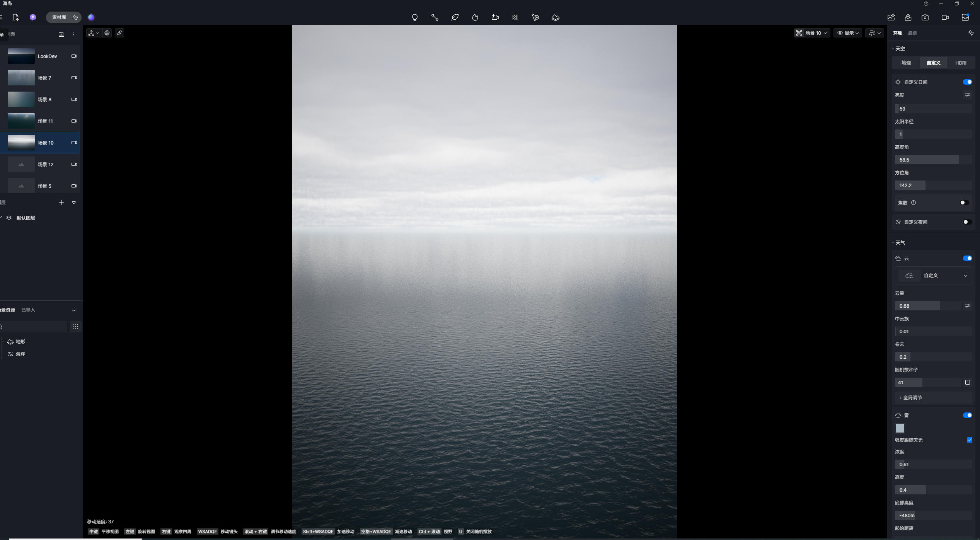Click the 素材库 button

pos(59,17)
